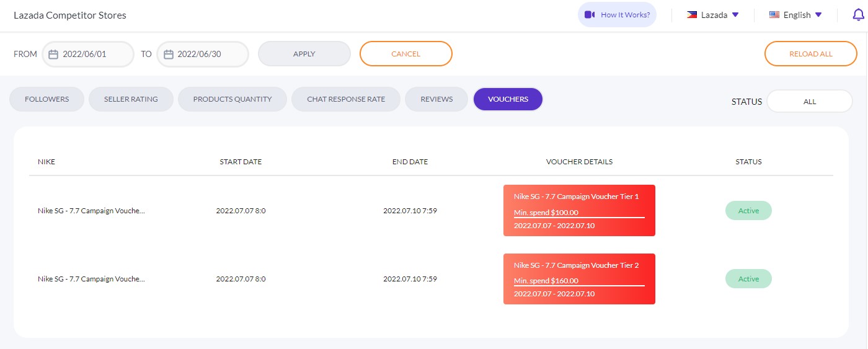The width and height of the screenshot is (868, 349).
Task: Switch to the SELLER RATING tab
Action: pyautogui.click(x=131, y=99)
